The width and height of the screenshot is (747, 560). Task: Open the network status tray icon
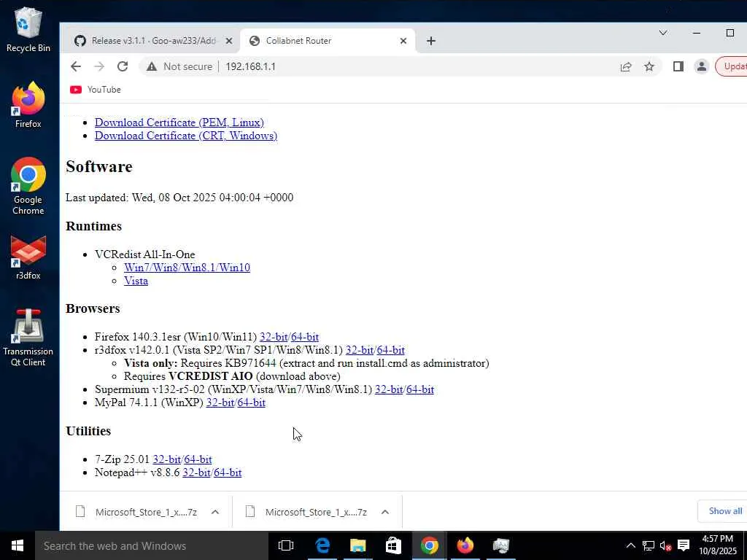pos(648,545)
